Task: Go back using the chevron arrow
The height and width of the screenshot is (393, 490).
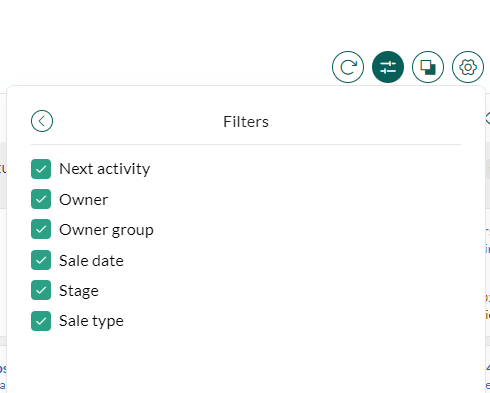Action: 42,121
